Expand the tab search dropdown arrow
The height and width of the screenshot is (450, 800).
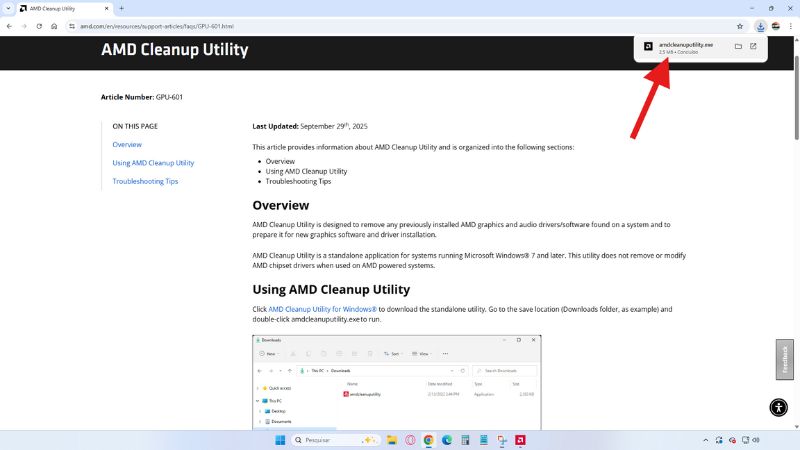click(x=8, y=8)
